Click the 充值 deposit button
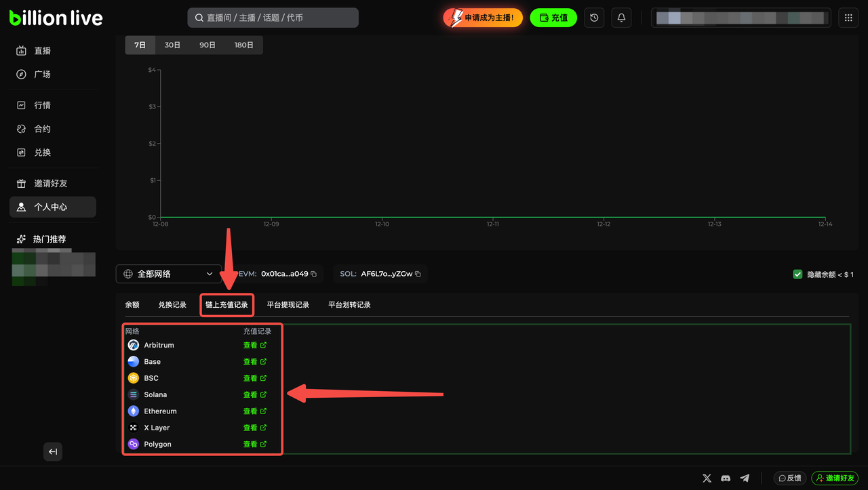The width and height of the screenshot is (868, 490). tap(553, 18)
